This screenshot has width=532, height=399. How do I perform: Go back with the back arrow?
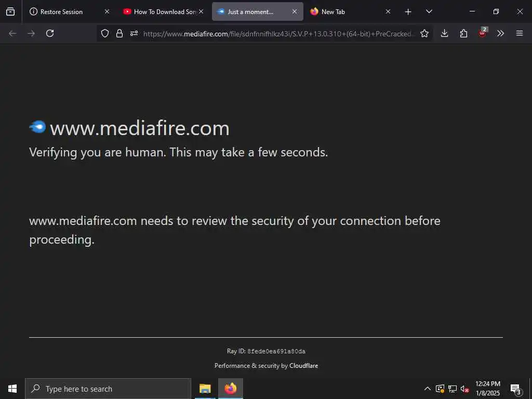[x=12, y=33]
